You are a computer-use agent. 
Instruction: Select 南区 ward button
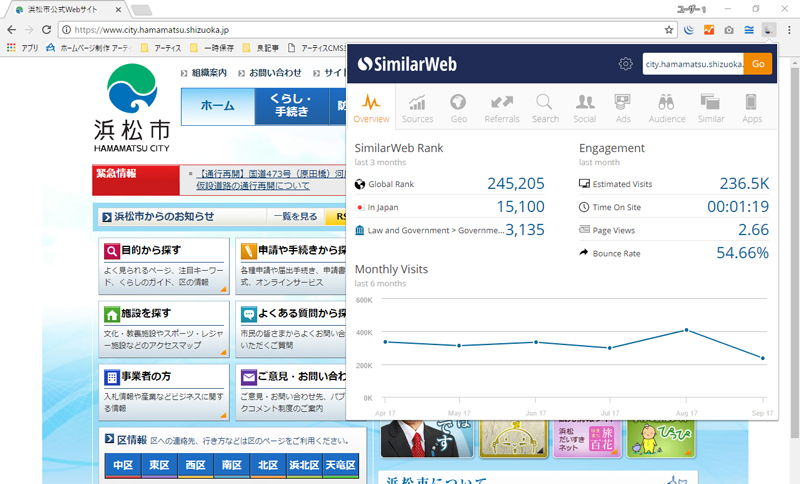tap(232, 465)
